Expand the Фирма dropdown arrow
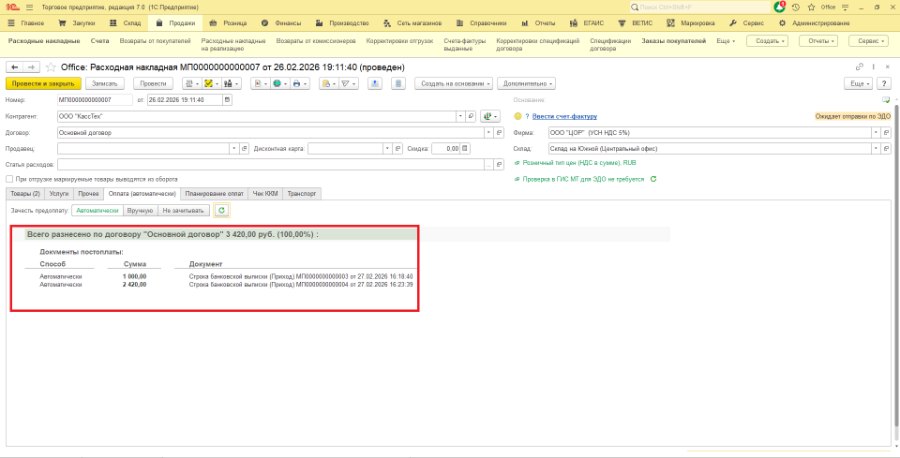The image size is (900, 458). 876,133
